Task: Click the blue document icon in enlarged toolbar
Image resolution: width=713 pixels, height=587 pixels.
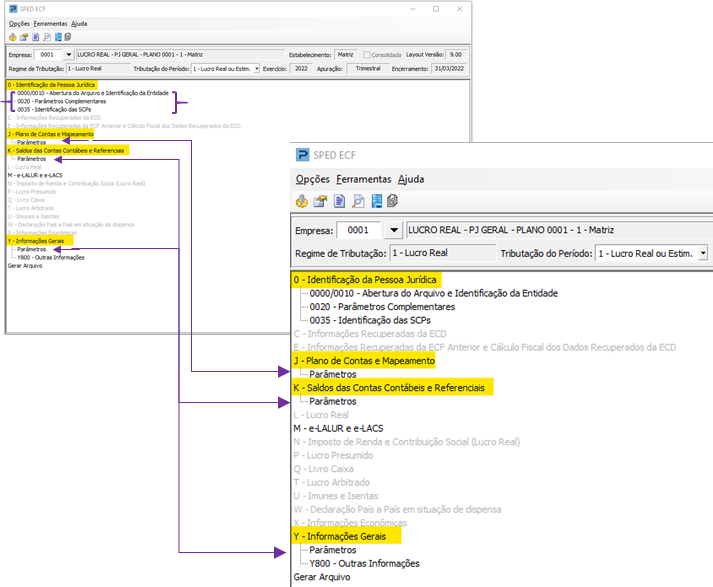Action: coord(339,201)
